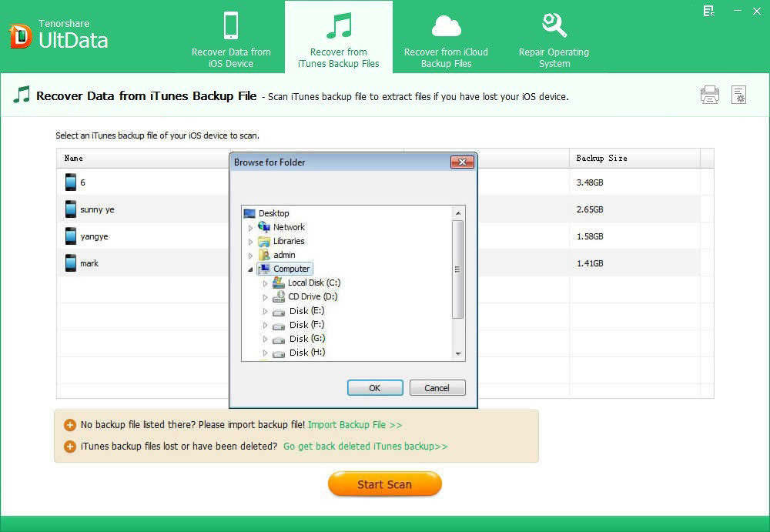Viewport: 770px width, 532px height.
Task: Expand the Disk (E:) node
Action: (x=265, y=312)
